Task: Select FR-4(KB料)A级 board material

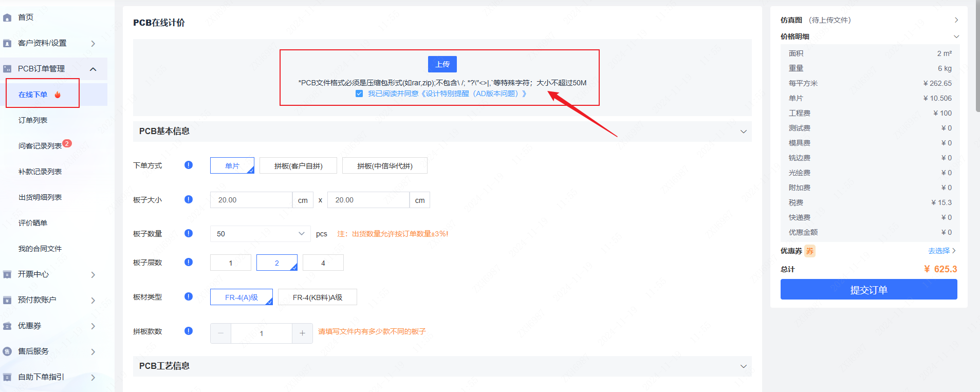Action: [x=318, y=297]
